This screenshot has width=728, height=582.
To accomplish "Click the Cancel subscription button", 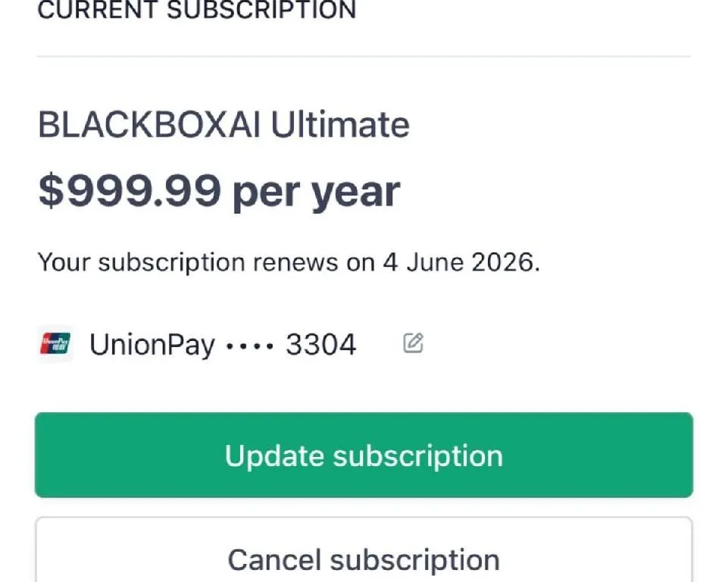I will click(364, 559).
